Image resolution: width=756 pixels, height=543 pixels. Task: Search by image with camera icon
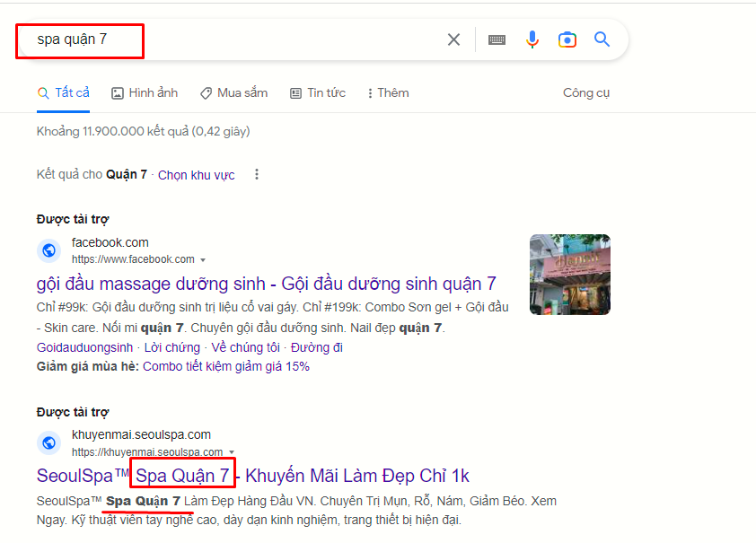[567, 39]
